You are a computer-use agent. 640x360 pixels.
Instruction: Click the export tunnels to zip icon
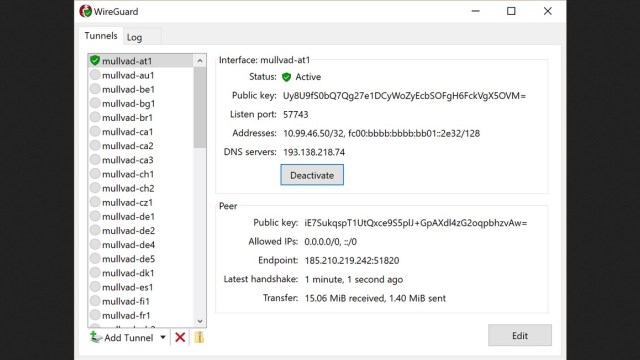[199, 337]
